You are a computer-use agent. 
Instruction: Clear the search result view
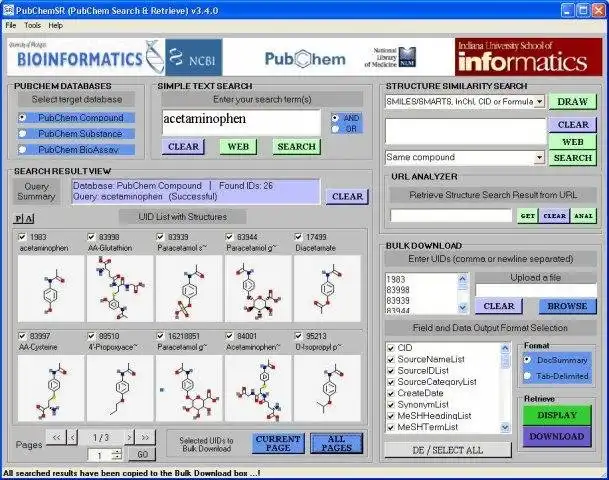[347, 197]
